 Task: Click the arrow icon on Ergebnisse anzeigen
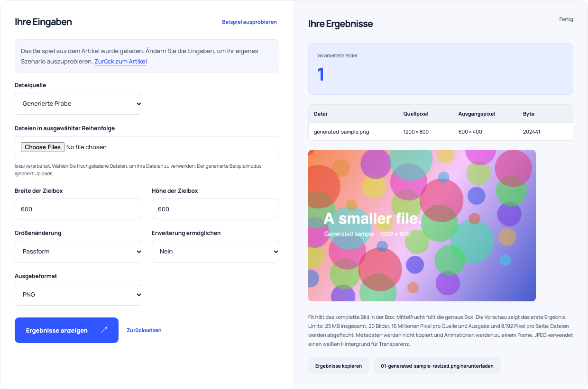click(104, 330)
